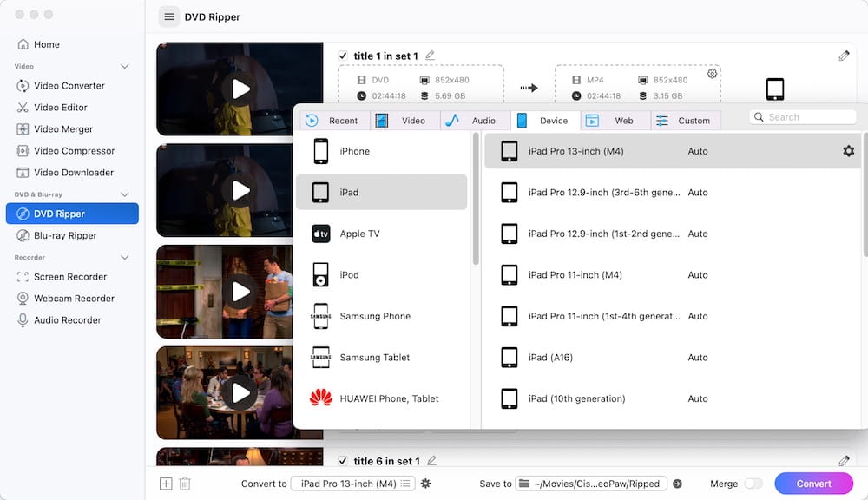
Task: Uncheck title 6 in set 1 checkbox
Action: (x=343, y=461)
